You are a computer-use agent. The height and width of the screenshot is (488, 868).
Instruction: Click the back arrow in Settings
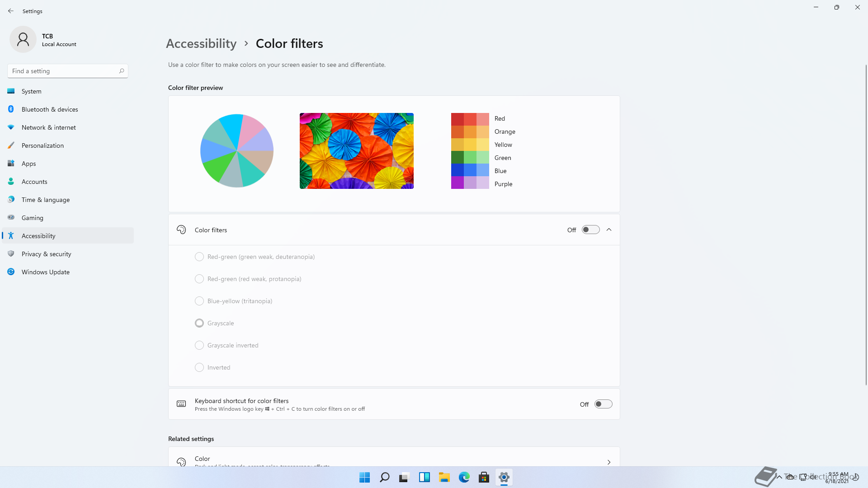(11, 11)
